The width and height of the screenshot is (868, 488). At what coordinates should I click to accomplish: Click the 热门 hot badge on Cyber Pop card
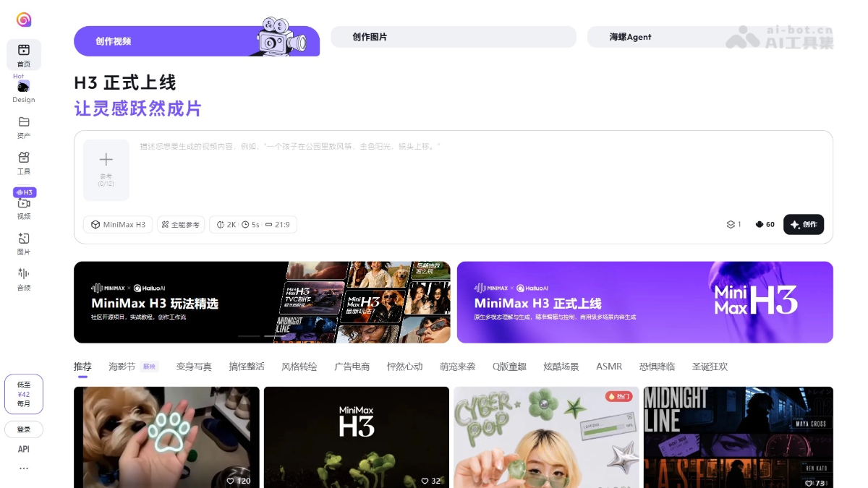click(x=619, y=396)
